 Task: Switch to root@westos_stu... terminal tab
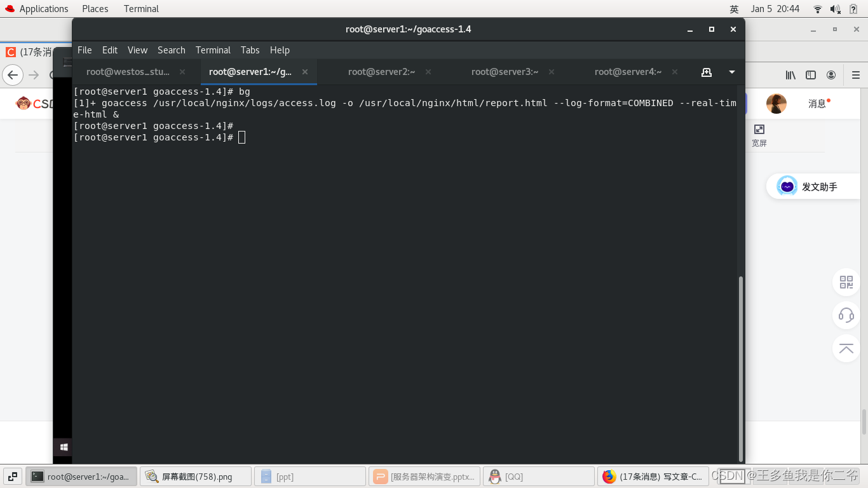128,72
